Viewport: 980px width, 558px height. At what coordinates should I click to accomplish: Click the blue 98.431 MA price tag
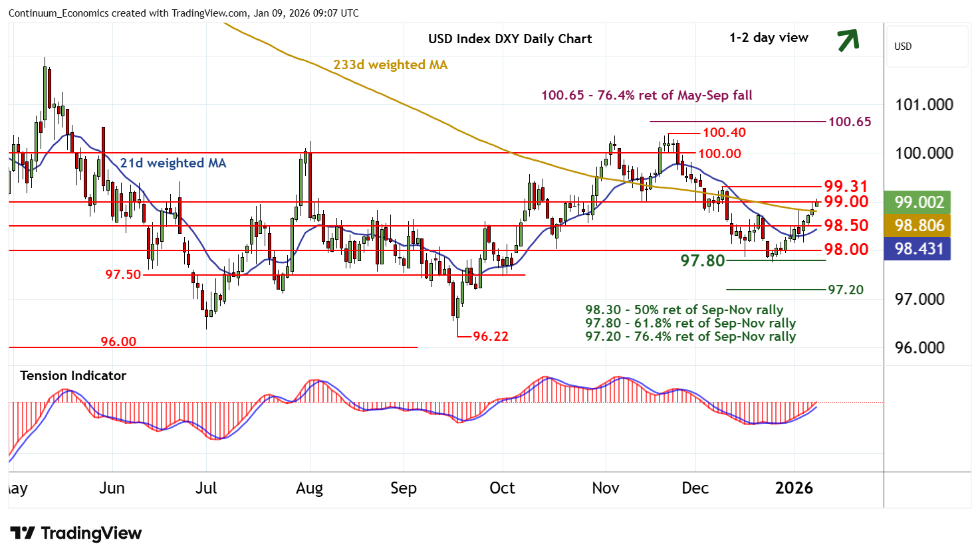click(x=919, y=249)
